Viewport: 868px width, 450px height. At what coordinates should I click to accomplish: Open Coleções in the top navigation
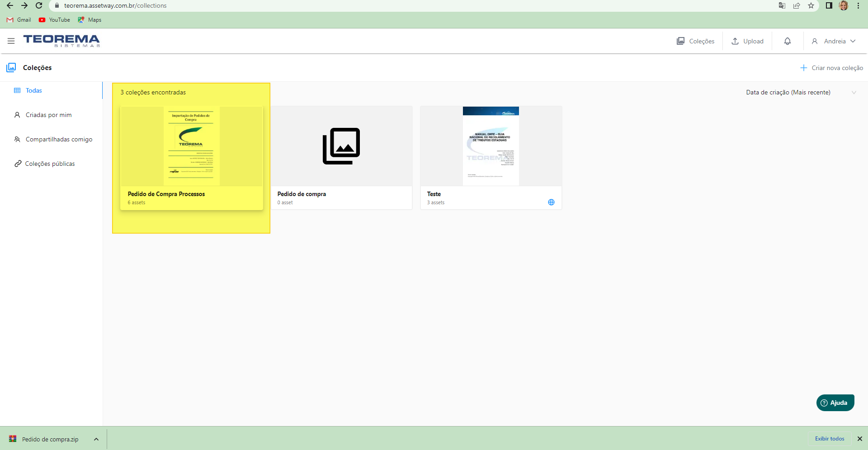tap(695, 41)
